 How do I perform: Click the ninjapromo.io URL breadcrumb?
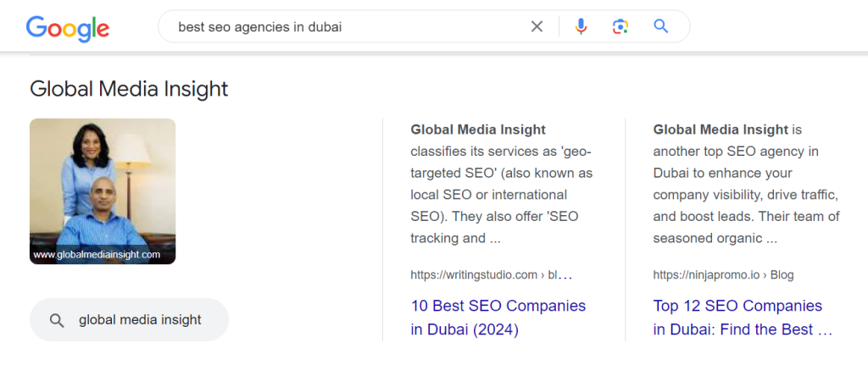[x=708, y=275]
